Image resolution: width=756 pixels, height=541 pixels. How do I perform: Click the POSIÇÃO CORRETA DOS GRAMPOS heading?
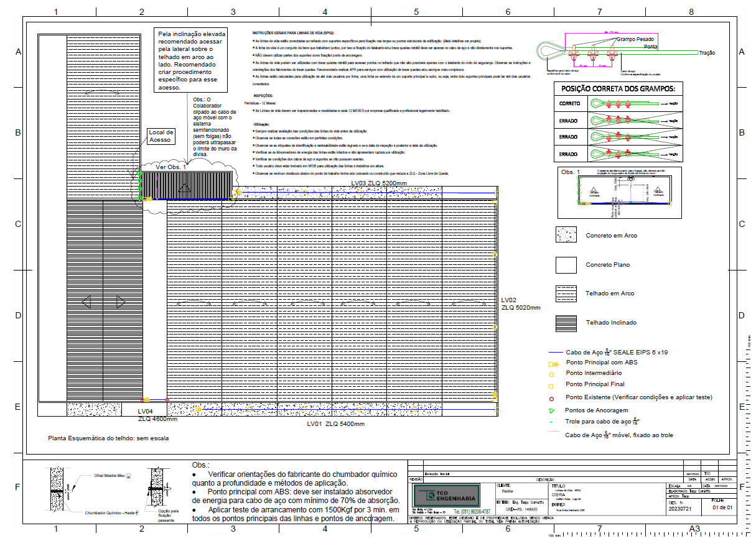pyautogui.click(x=618, y=88)
